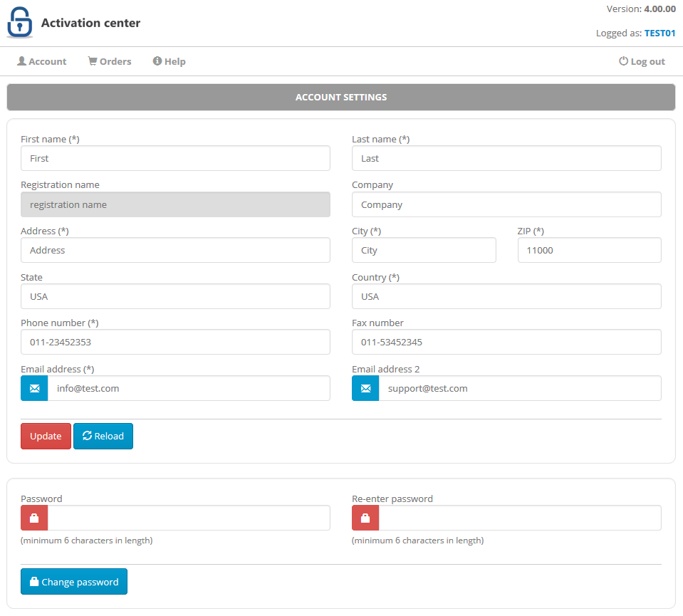Viewport: 683px width, 616px height.
Task: Click the red Update button
Action: 46,436
